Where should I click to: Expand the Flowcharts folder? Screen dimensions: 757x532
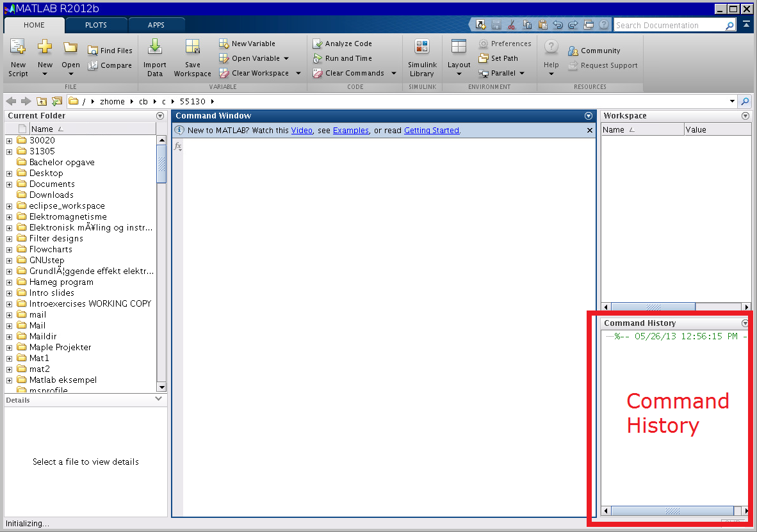9,250
